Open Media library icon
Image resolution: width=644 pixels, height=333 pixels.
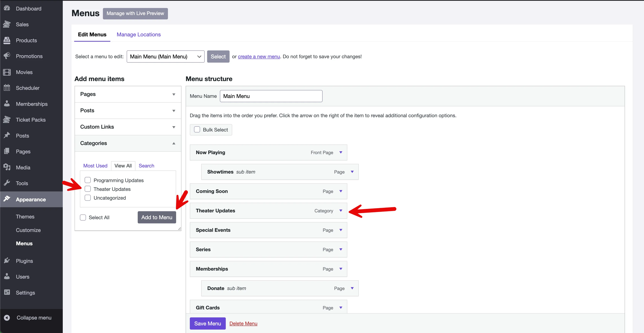tap(7, 167)
